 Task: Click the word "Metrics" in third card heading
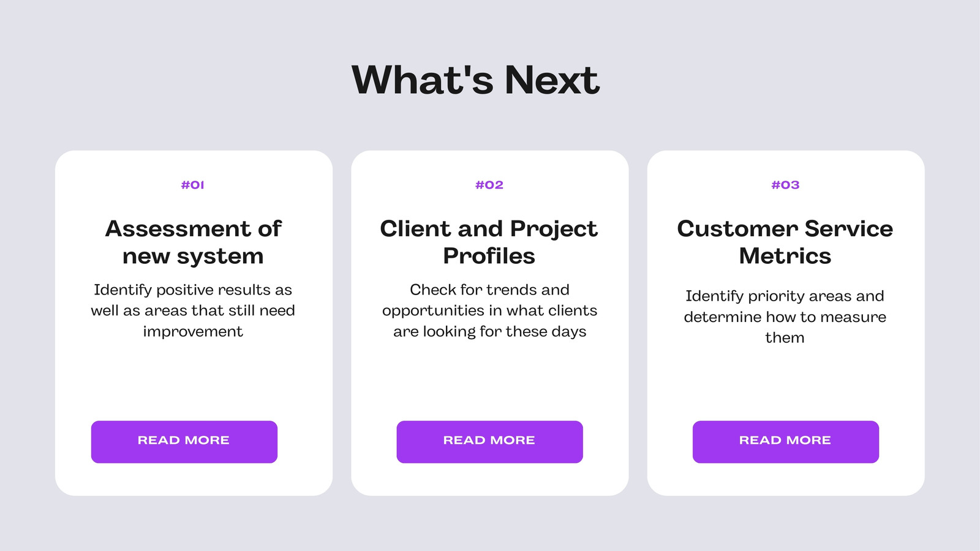[x=785, y=256]
